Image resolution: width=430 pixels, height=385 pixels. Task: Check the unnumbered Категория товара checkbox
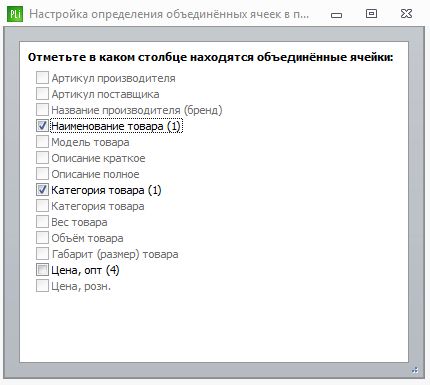[x=42, y=206]
